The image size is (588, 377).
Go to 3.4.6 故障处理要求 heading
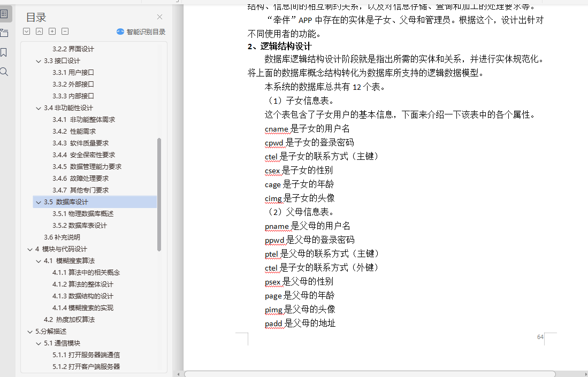81,179
